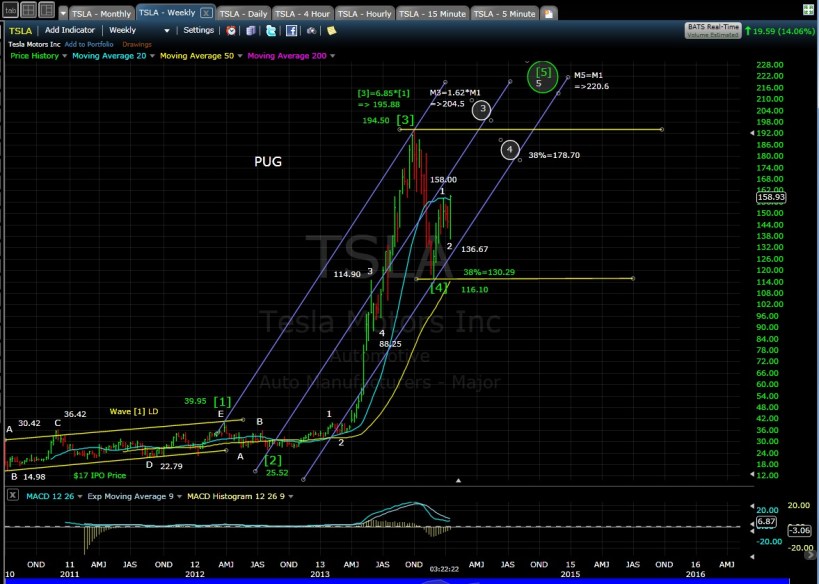The image size is (819, 584).
Task: Click the 'Wave [1] LD' annotation
Action: coord(134,412)
